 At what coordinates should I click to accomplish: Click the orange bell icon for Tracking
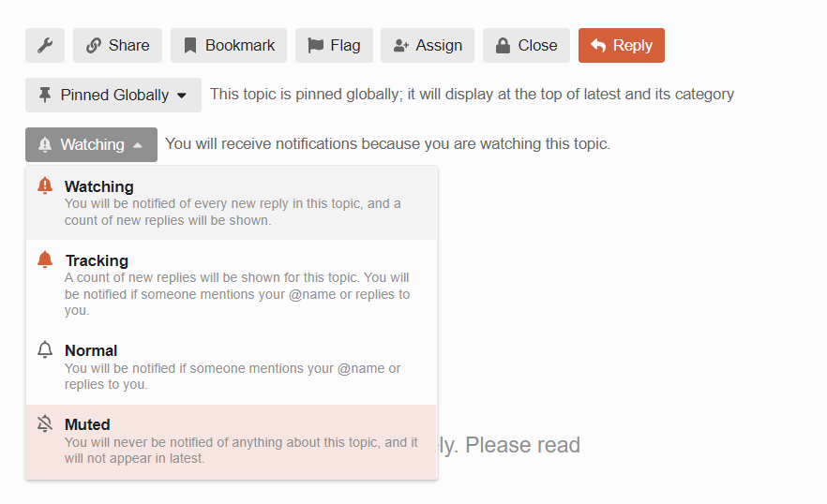pyautogui.click(x=45, y=259)
